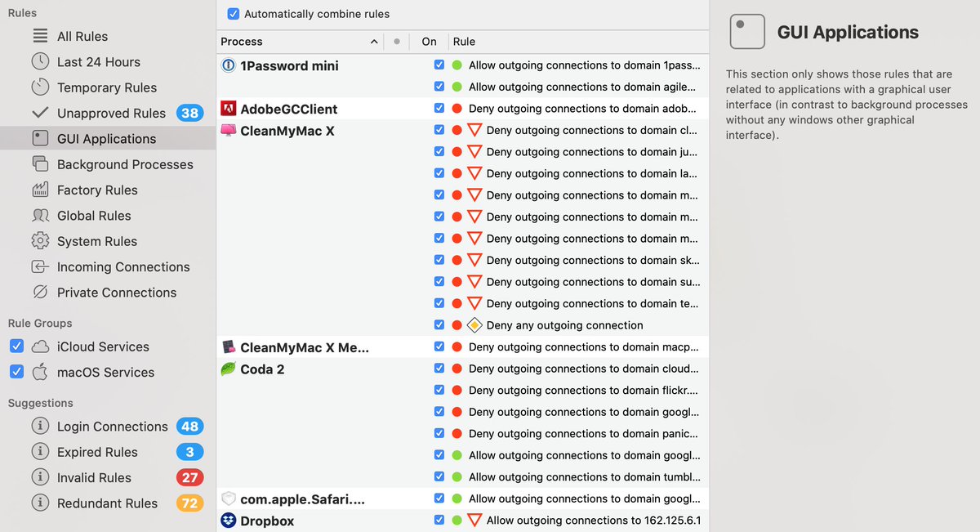The image size is (980, 532).
Task: Click the 48 badge on Login Connections
Action: pyautogui.click(x=190, y=426)
